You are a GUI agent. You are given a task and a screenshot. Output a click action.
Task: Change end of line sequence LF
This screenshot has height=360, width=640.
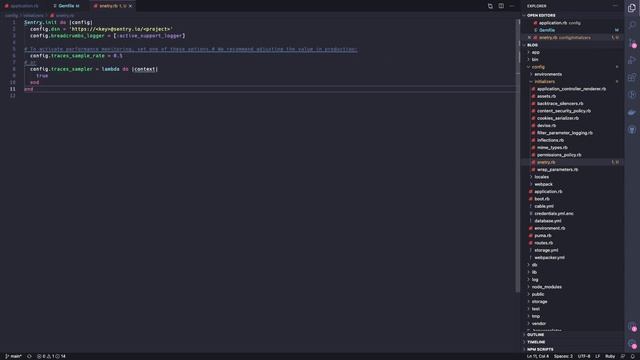pos(597,356)
